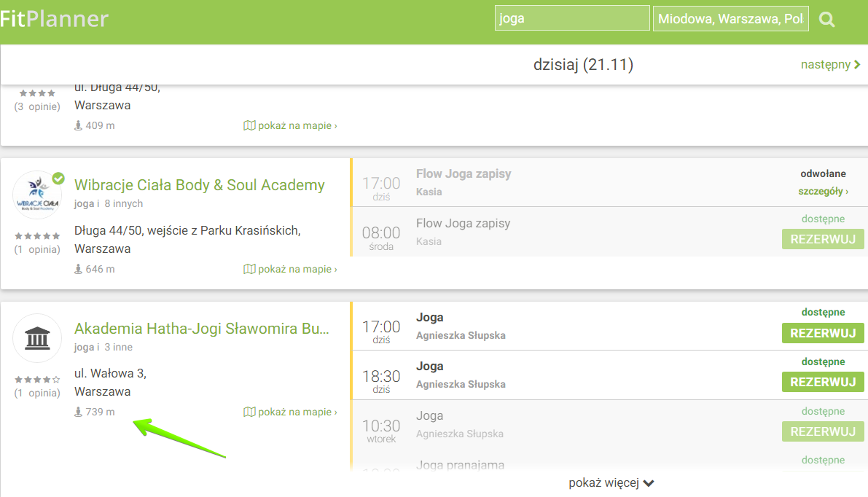Open Wibracje Ciała studio logo thumbnail
868x497 pixels.
point(37,195)
